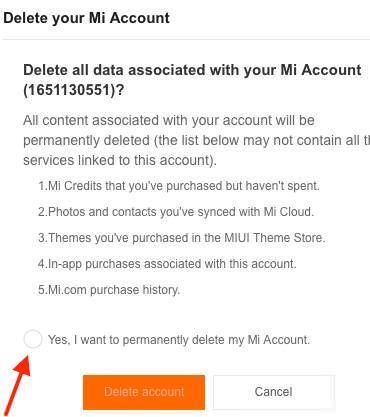
Task: Click the orange Delete account button
Action: point(144,392)
